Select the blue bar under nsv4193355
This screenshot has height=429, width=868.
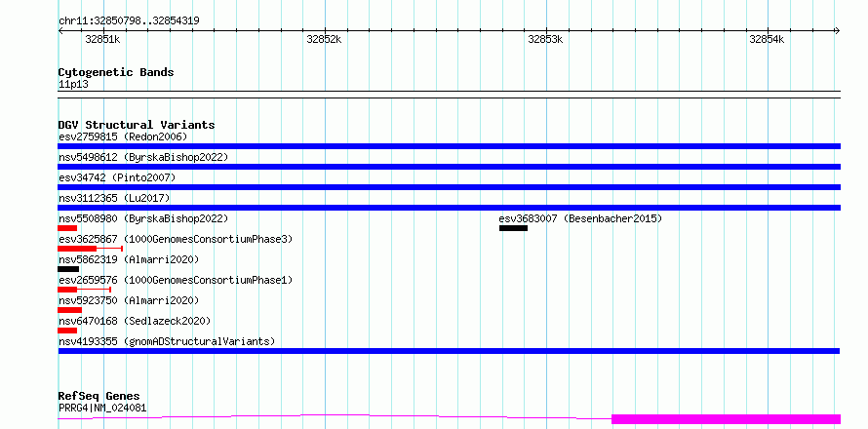pos(449,351)
